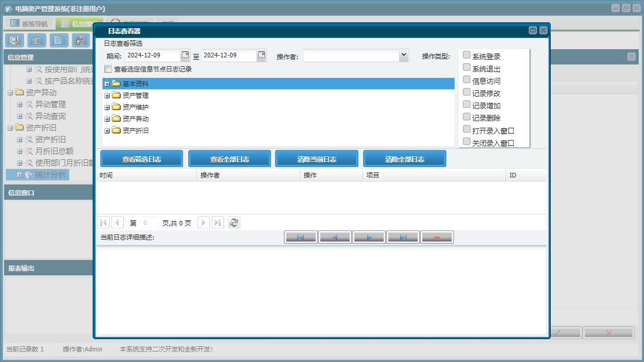Click 资产管理 folder icon
644x362 pixels.
116,95
